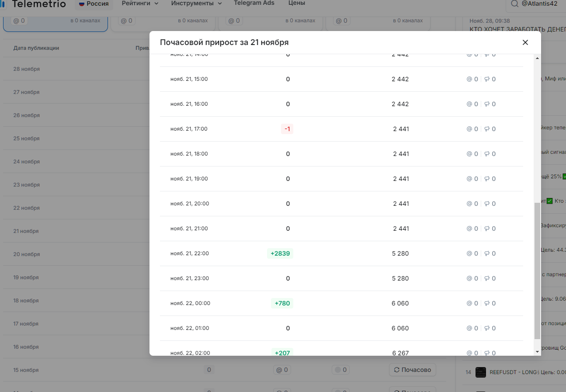Click subscriber count 5 280 at 22:00
The height and width of the screenshot is (392, 566).
pyautogui.click(x=400, y=253)
